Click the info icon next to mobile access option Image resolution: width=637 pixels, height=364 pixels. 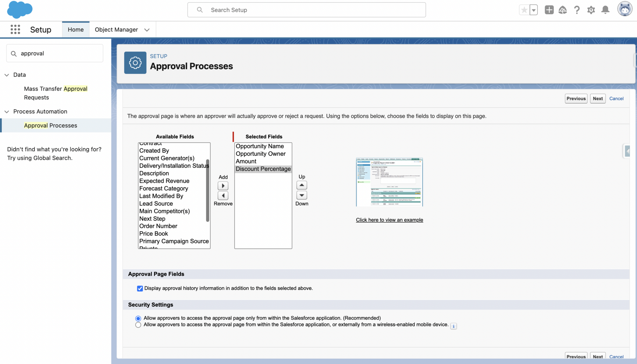click(x=454, y=326)
